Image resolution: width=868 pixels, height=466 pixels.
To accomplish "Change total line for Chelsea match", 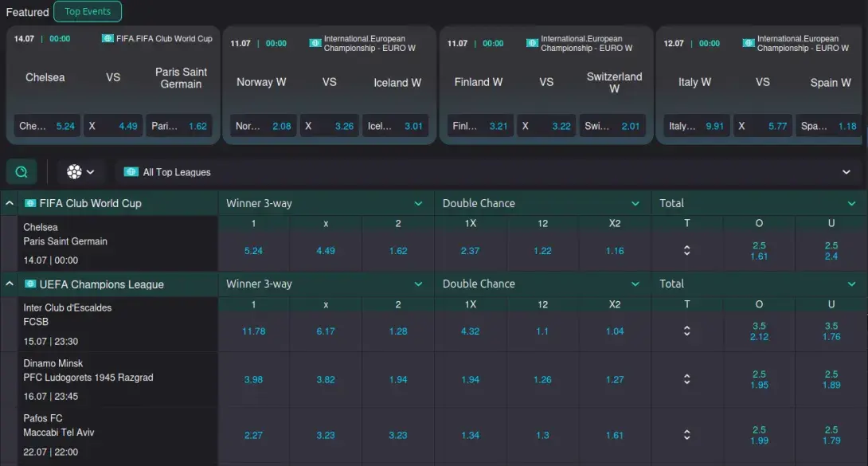I will coord(686,251).
